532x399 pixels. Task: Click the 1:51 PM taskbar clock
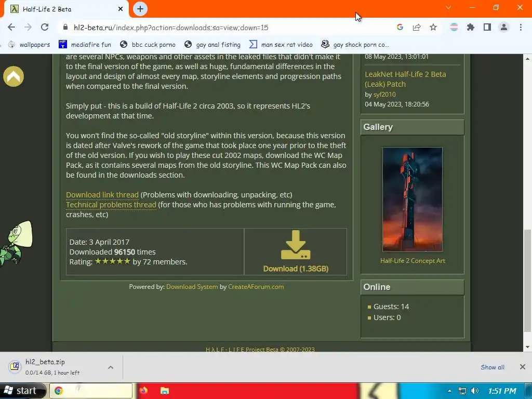click(x=502, y=391)
